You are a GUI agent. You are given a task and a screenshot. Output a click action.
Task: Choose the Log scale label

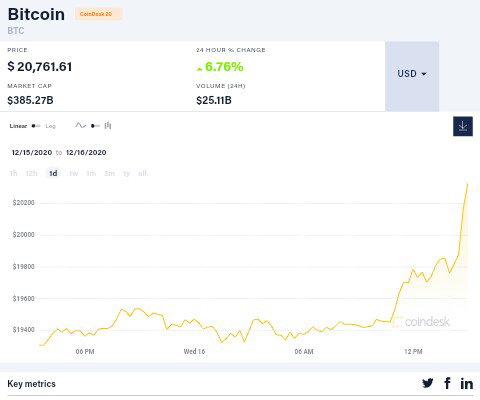click(x=51, y=126)
